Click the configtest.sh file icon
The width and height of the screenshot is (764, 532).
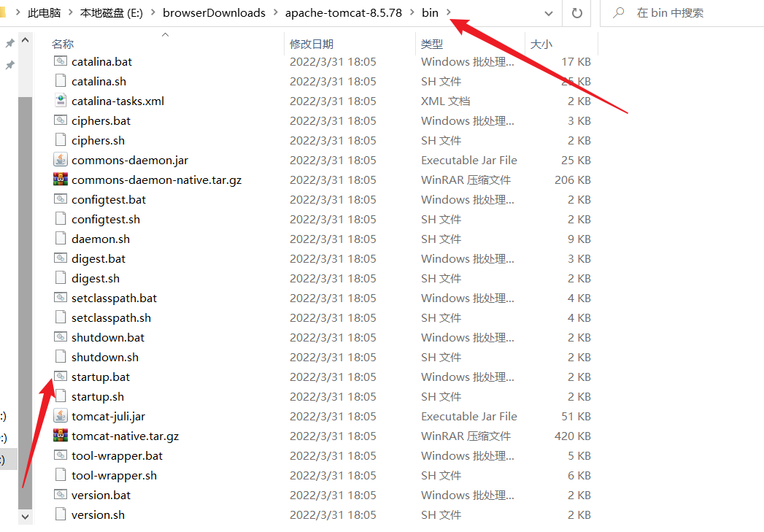click(61, 219)
